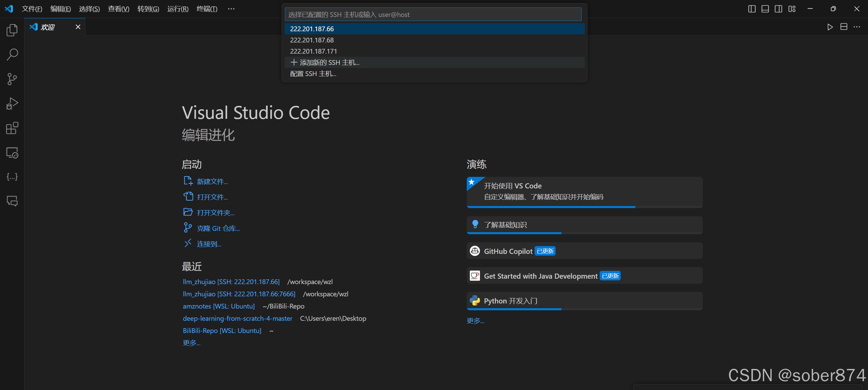Toggle the secondary sidebar layout button
The width and height of the screenshot is (868, 390).
[x=778, y=9]
